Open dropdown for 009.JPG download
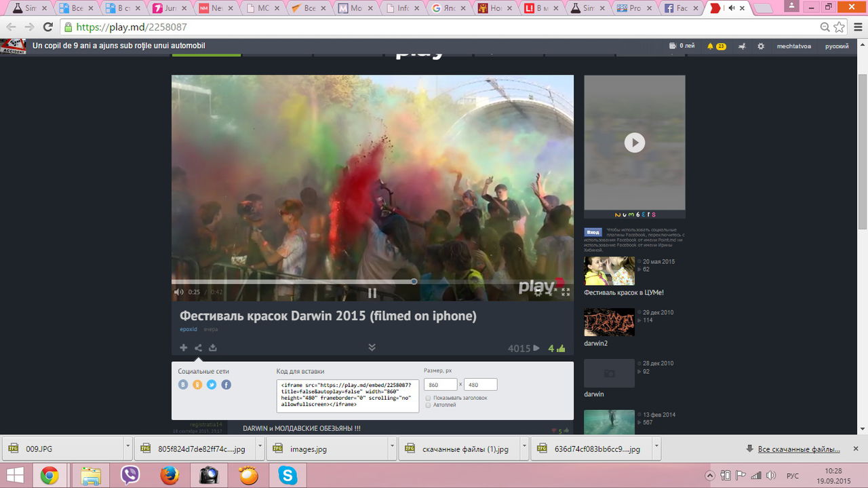The image size is (868, 488). tap(127, 449)
